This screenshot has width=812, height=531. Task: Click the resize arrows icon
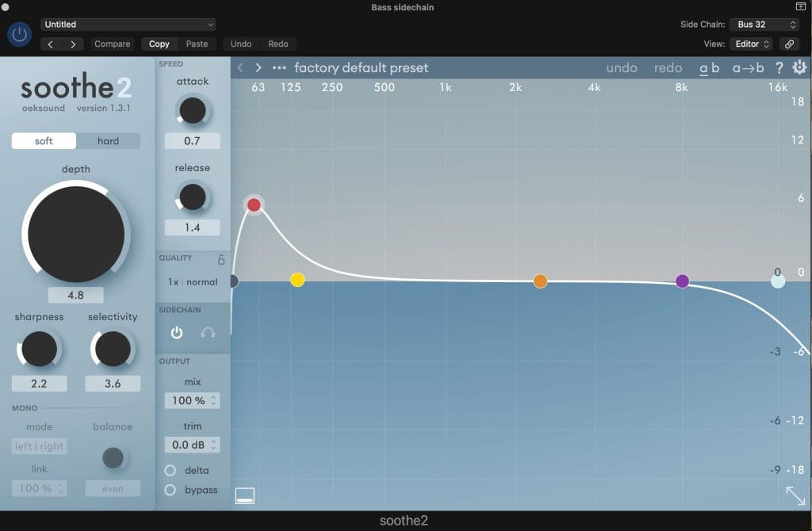(x=795, y=495)
